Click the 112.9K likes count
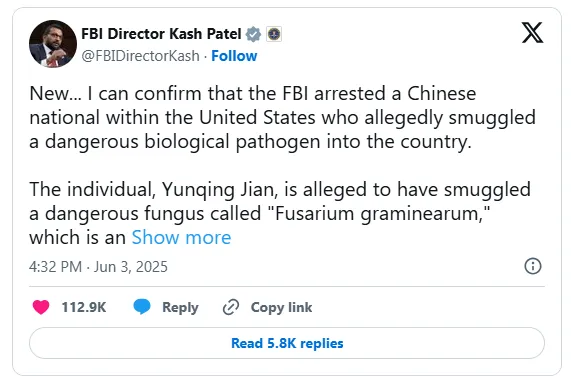The height and width of the screenshot is (376, 571). coord(84,307)
